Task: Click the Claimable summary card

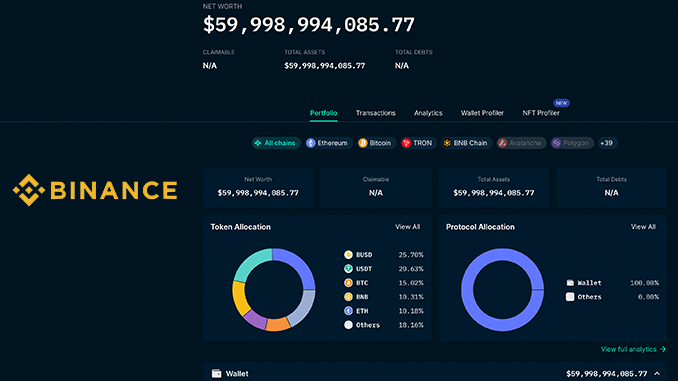Action: 376,188
